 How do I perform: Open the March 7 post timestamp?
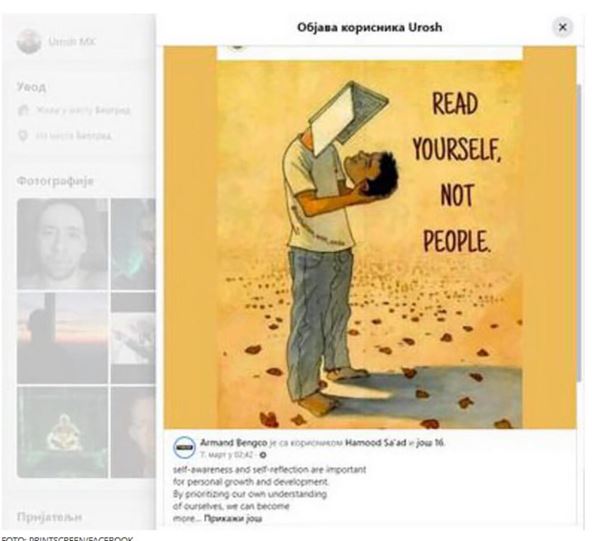(227, 455)
